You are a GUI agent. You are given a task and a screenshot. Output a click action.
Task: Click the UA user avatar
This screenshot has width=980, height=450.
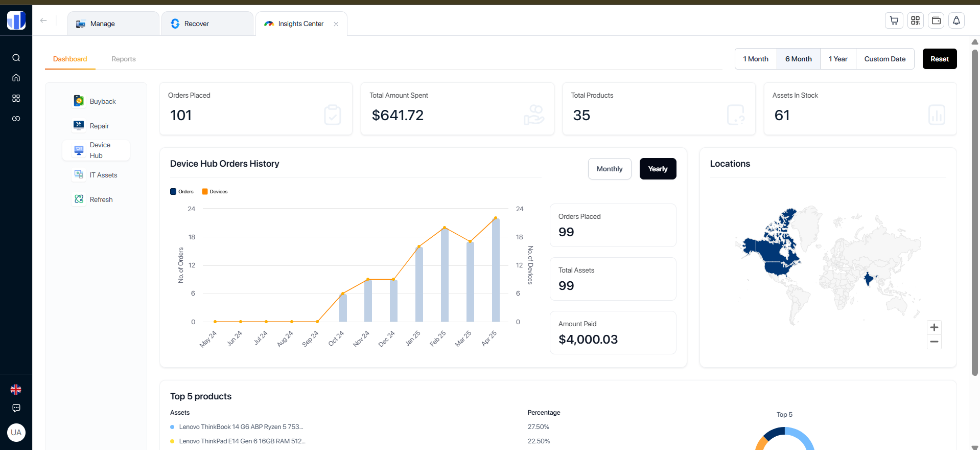tap(16, 433)
